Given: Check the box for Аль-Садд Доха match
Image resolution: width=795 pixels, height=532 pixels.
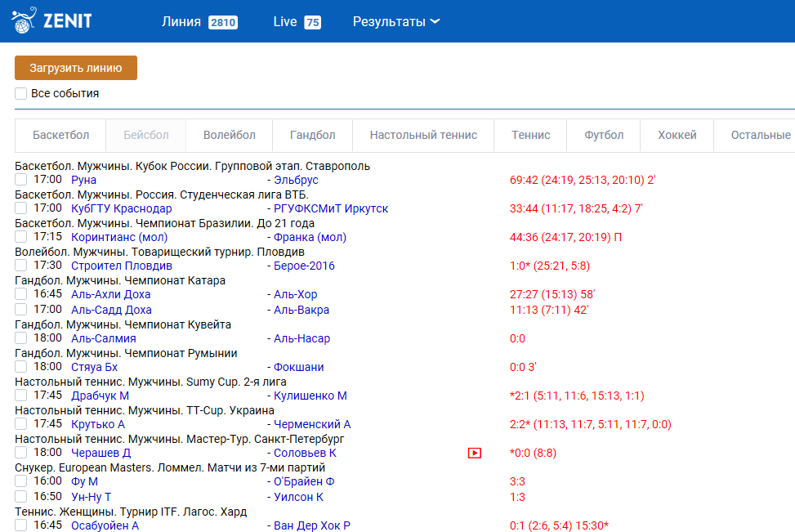Looking at the screenshot, I should click(20, 310).
